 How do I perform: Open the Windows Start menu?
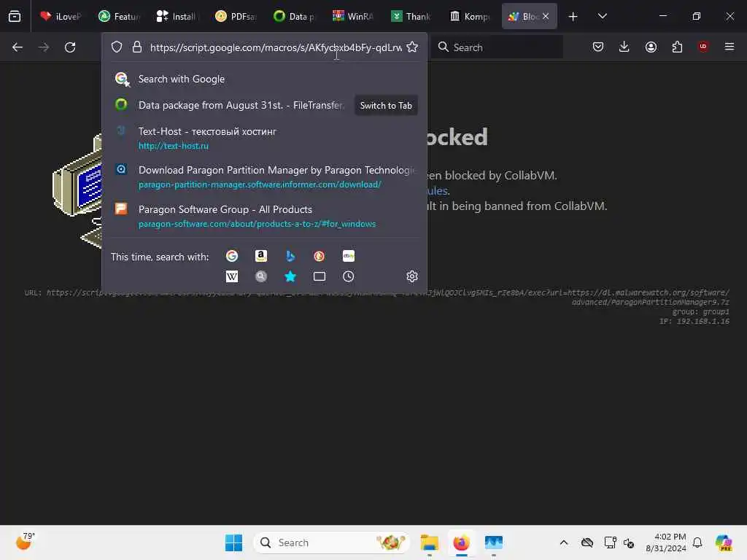pyautogui.click(x=233, y=542)
